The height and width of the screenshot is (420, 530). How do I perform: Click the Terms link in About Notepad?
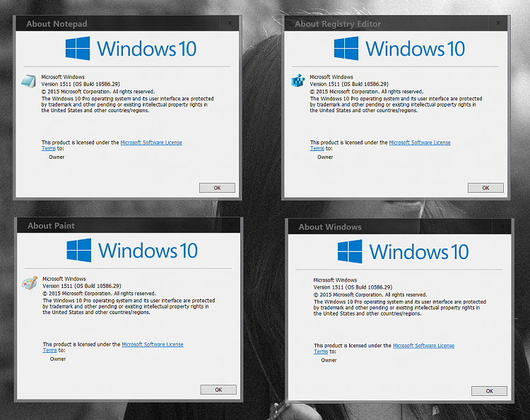[49, 148]
